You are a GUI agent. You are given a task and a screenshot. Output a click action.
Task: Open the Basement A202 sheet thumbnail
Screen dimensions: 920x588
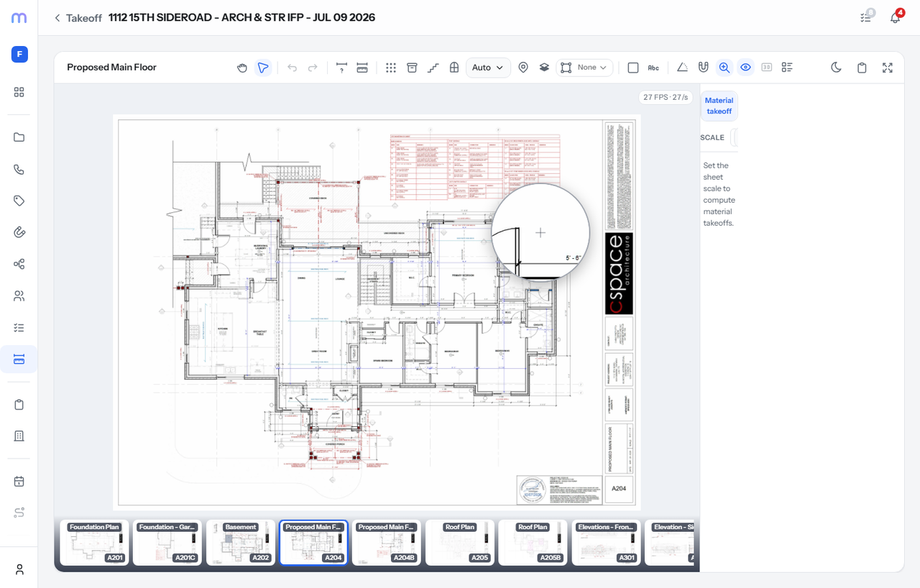tap(241, 543)
